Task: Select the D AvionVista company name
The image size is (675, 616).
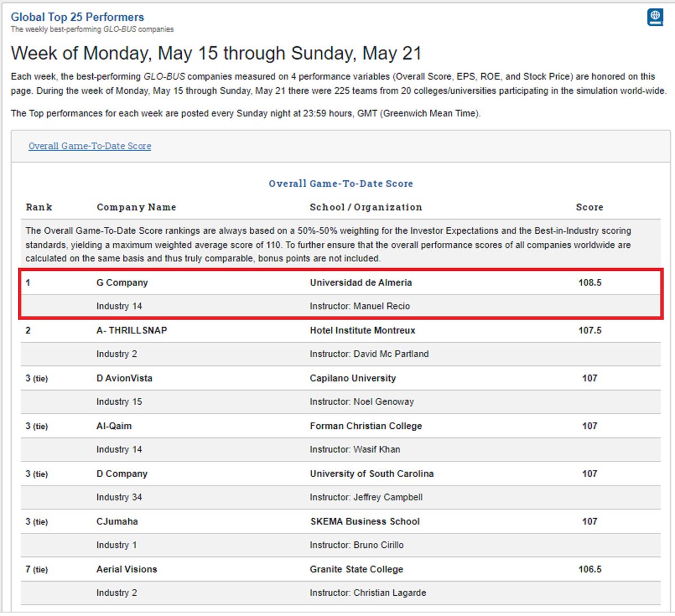Action: point(124,378)
